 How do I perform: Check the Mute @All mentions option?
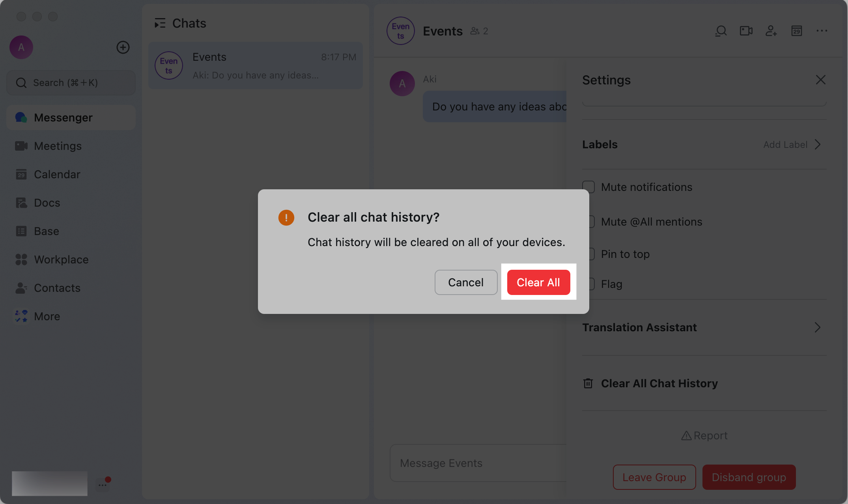click(x=588, y=221)
